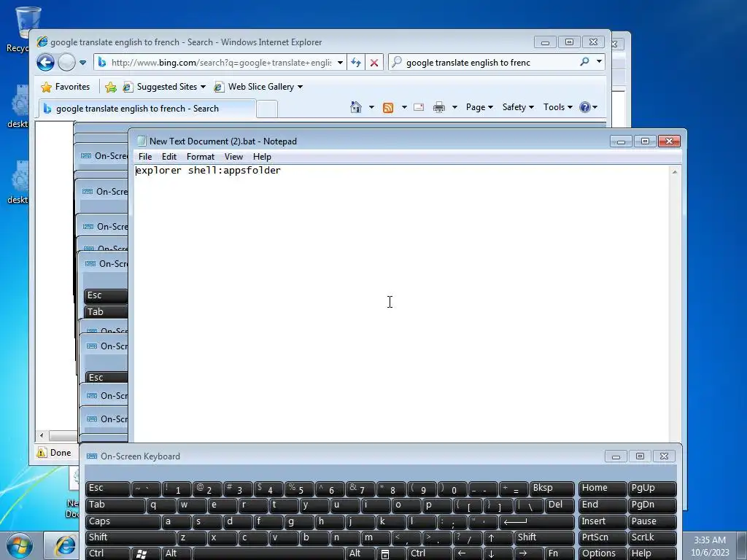The width and height of the screenshot is (747, 560).
Task: Click the Help key on On-Screen Keyboard
Action: 652,554
